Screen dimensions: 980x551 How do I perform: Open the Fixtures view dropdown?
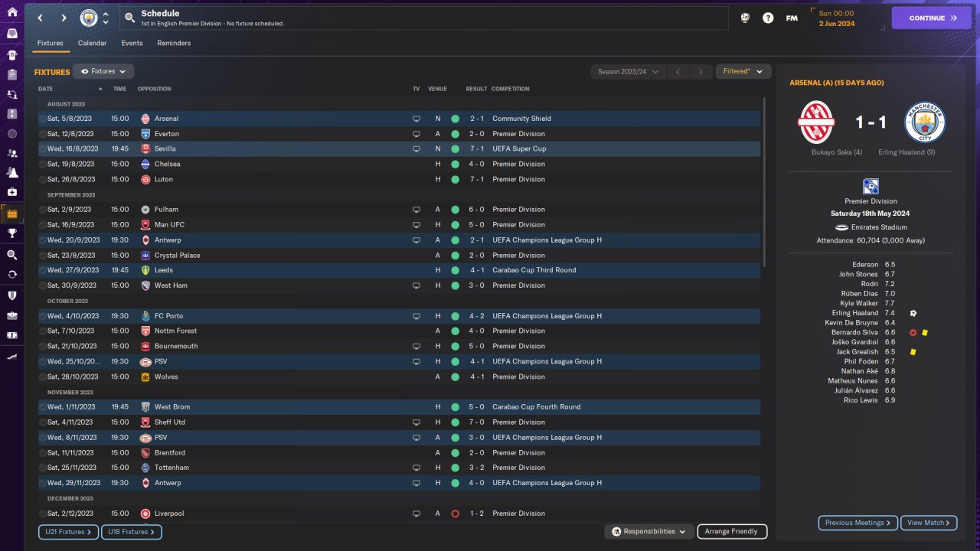pyautogui.click(x=103, y=71)
